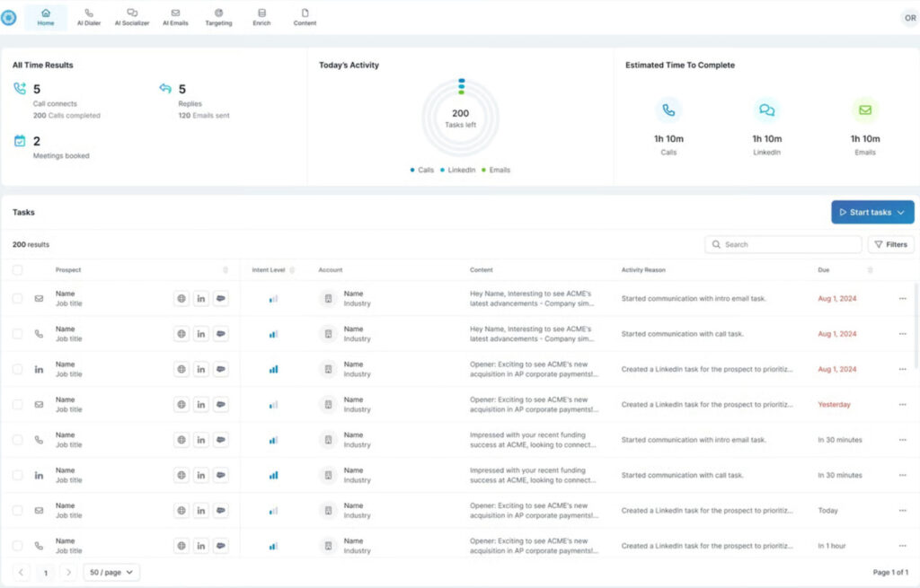Click the intent level bars in Today row
The image size is (920, 588).
click(x=273, y=511)
